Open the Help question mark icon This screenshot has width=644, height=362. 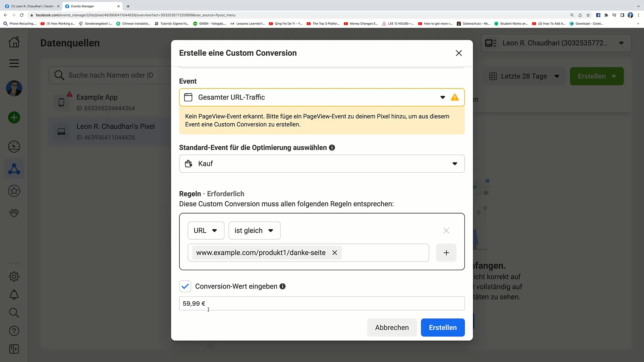(14, 331)
